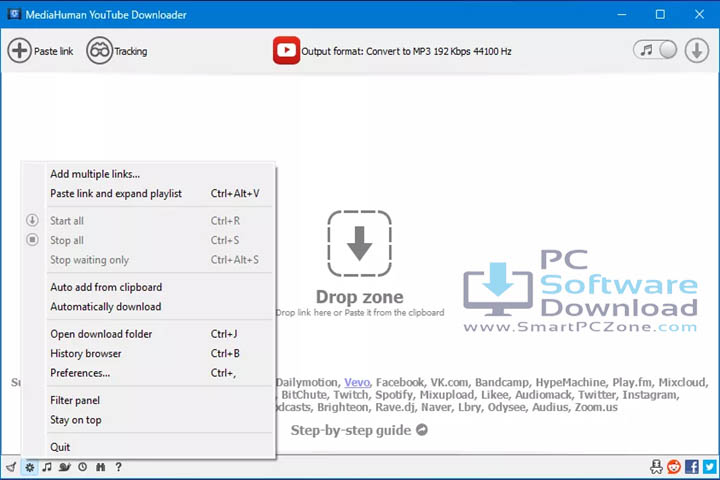Click the question mark help icon

(118, 467)
